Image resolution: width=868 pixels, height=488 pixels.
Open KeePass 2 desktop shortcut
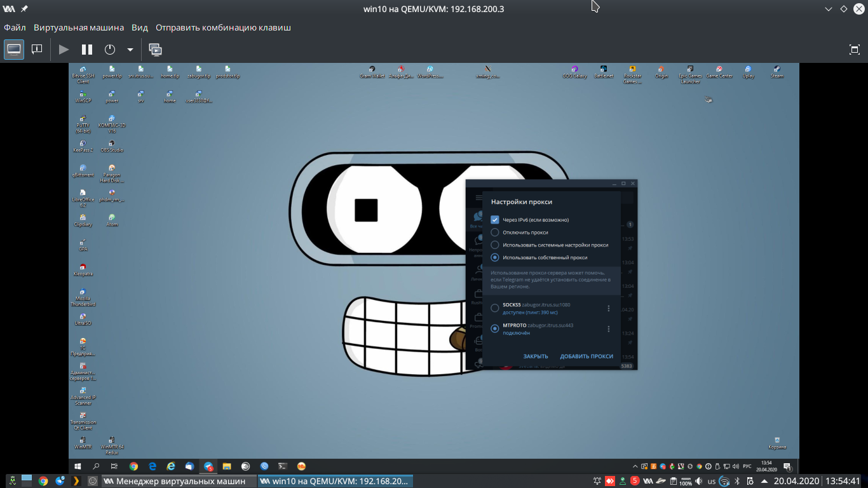[83, 146]
